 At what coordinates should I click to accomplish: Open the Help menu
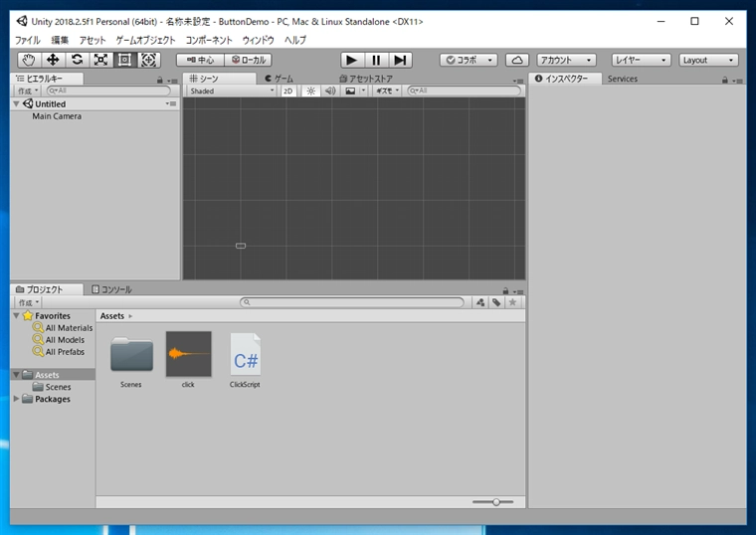[x=295, y=40]
